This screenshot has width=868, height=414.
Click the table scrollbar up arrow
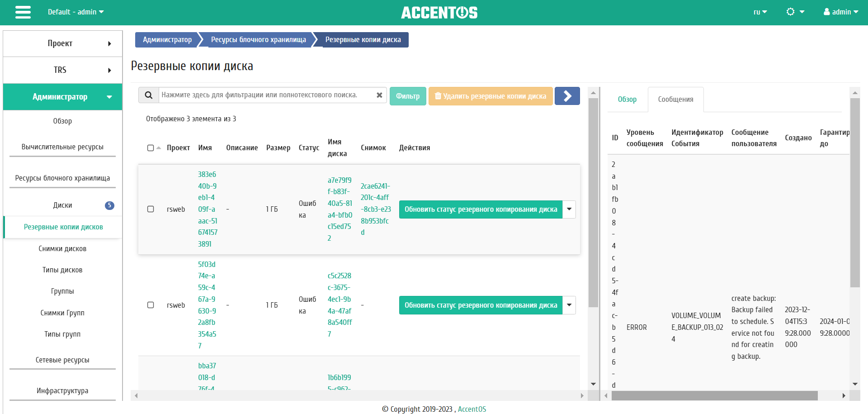pos(594,93)
